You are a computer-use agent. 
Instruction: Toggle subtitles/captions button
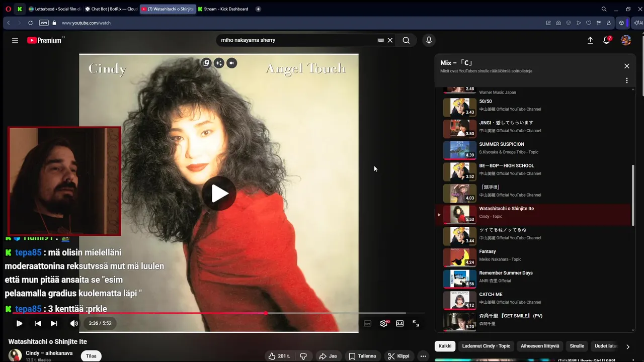(367, 323)
